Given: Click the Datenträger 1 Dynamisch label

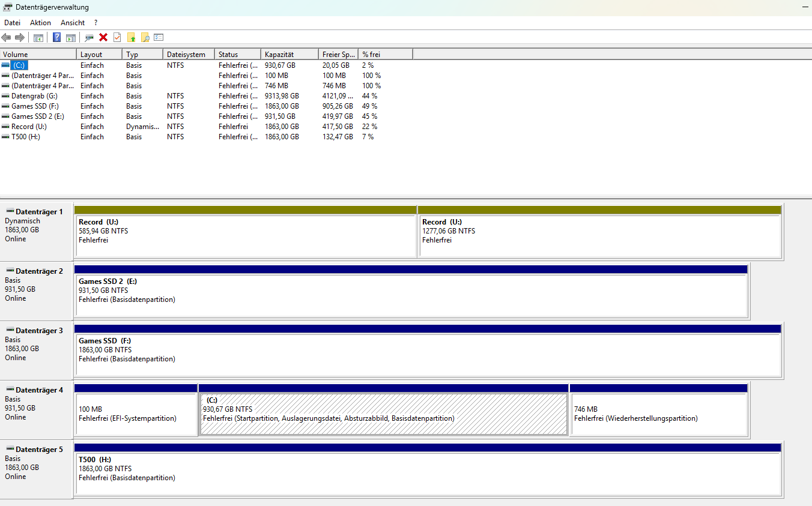Looking at the screenshot, I should 22,221.
